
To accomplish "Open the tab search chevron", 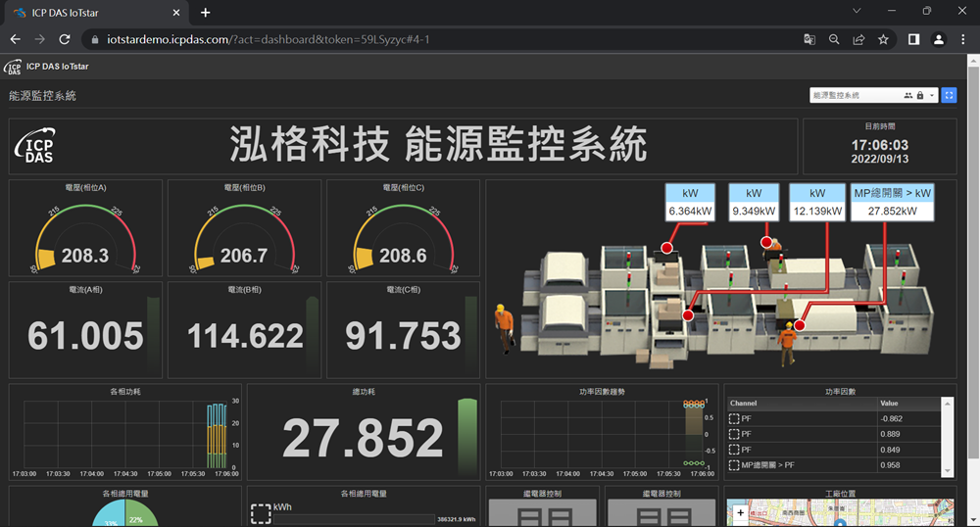I will [x=857, y=11].
